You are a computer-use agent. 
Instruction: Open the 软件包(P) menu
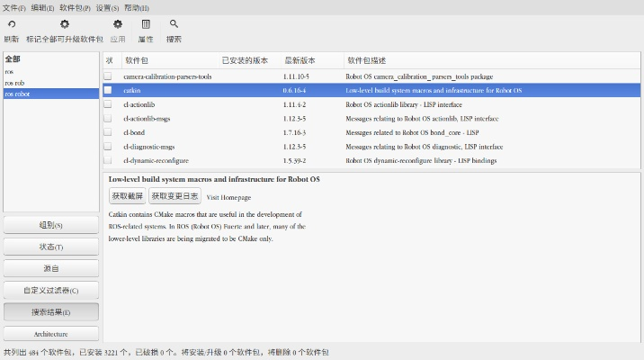pyautogui.click(x=75, y=7)
